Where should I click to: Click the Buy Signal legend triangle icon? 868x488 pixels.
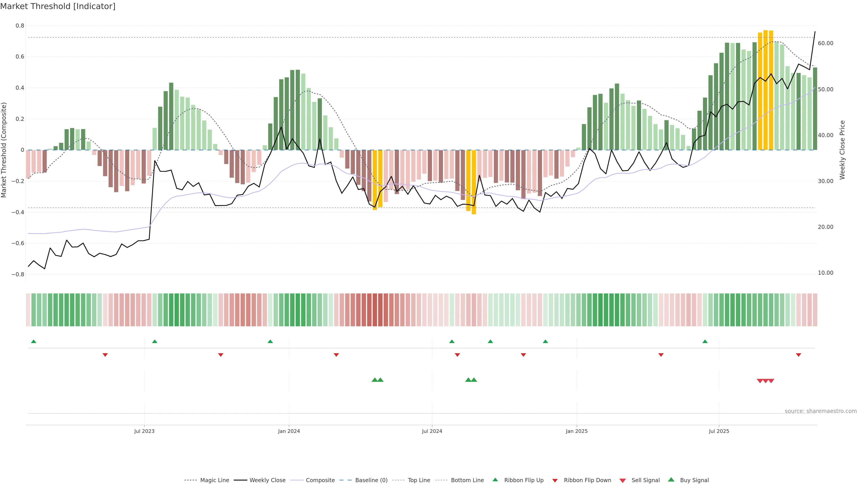click(x=671, y=480)
